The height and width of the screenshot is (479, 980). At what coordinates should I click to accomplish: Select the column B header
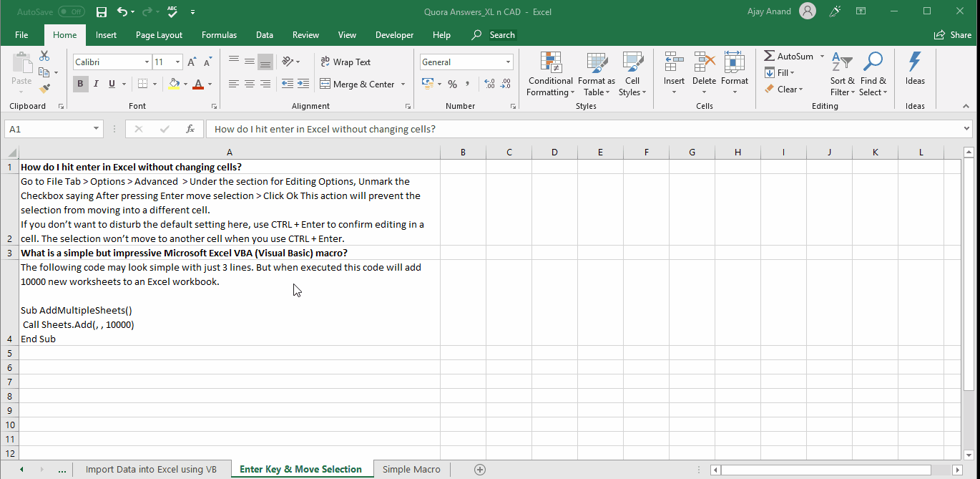point(463,153)
